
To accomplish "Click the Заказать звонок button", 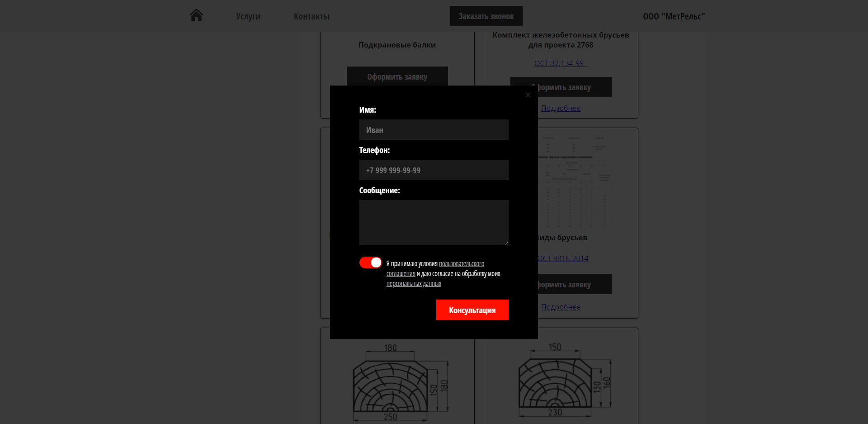I will [486, 16].
